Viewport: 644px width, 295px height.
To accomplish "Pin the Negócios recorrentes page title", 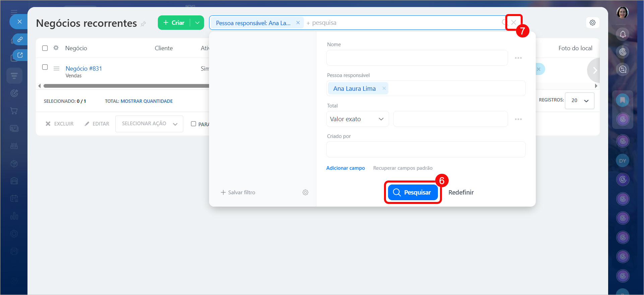I will tap(143, 24).
